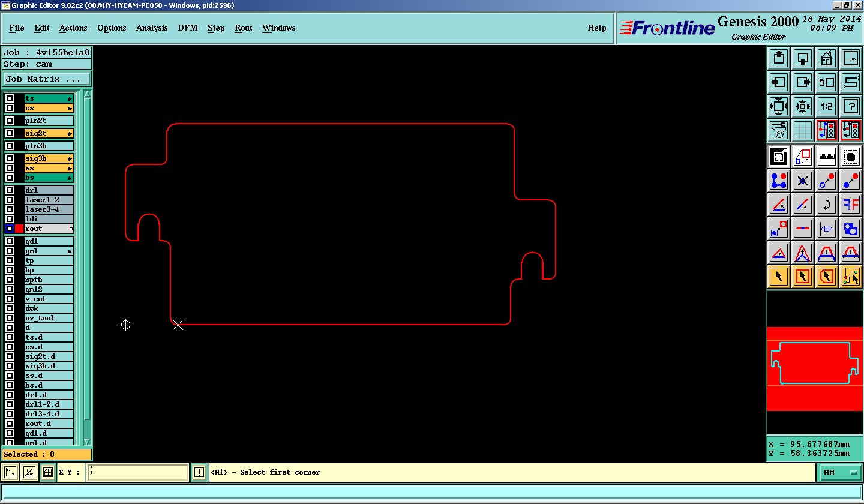Click the arrow in red polygon select icon
The height and width of the screenshot is (504, 864).
click(x=827, y=277)
